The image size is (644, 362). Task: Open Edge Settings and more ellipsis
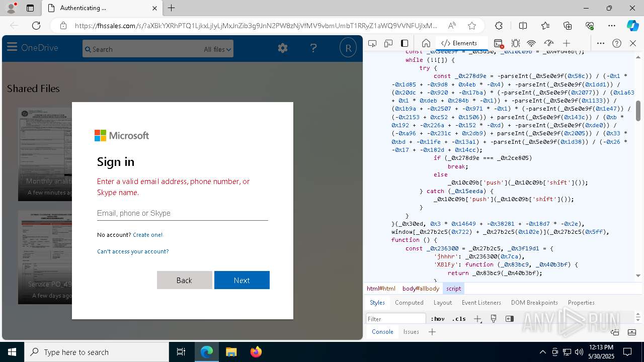coord(612,26)
